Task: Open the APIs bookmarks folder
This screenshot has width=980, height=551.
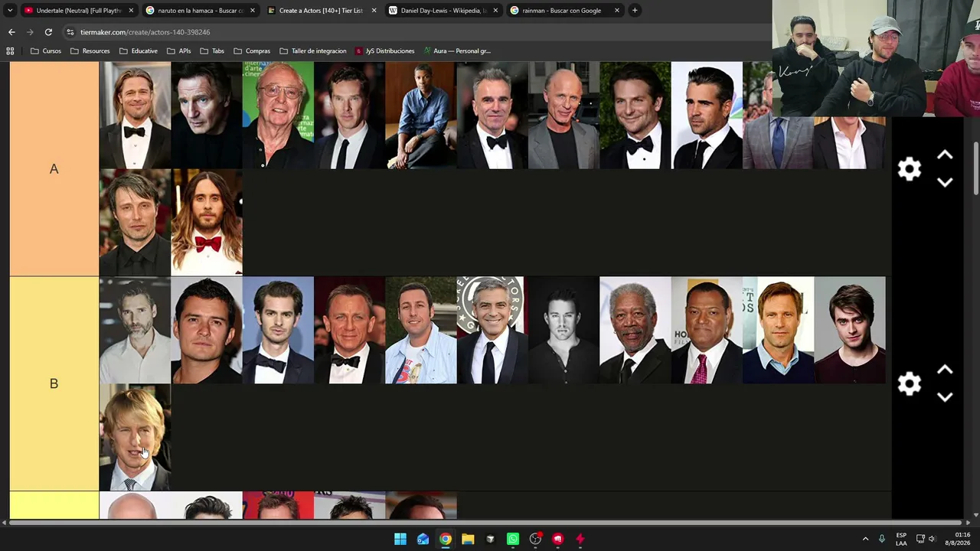Action: tap(178, 51)
